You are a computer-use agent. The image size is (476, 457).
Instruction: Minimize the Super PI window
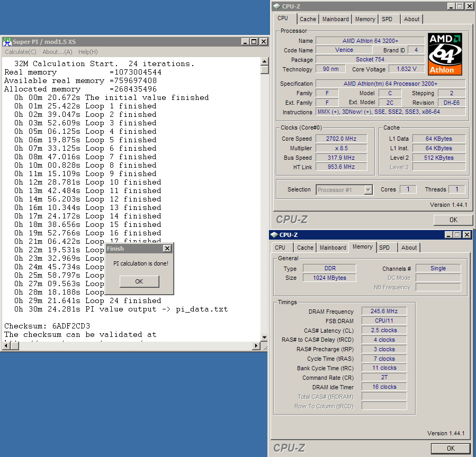coord(246,42)
